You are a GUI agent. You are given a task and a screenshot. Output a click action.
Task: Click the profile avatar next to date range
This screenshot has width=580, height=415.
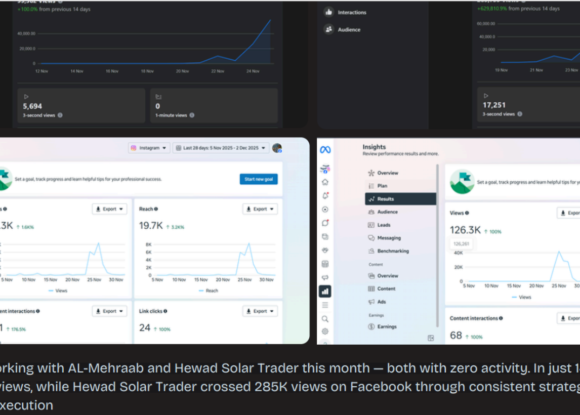[x=277, y=148]
